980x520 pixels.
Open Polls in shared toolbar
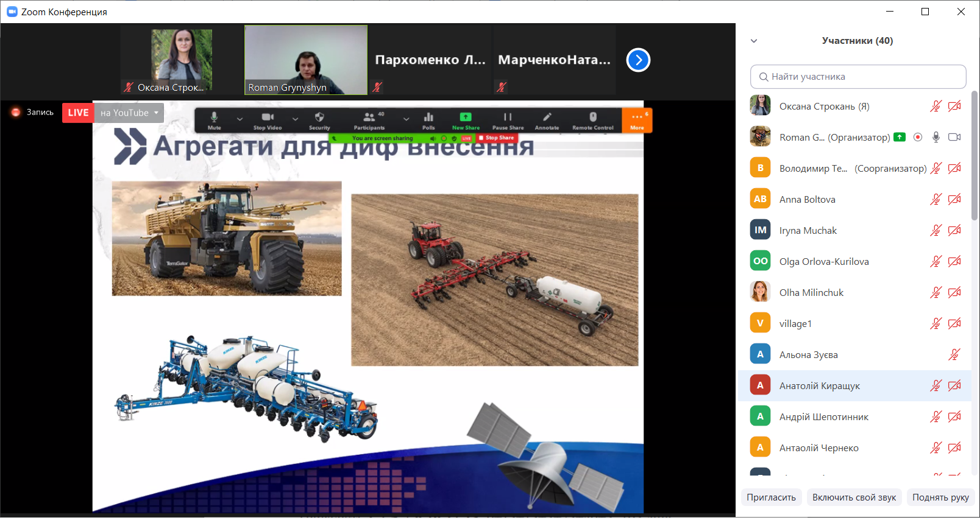coord(428,120)
